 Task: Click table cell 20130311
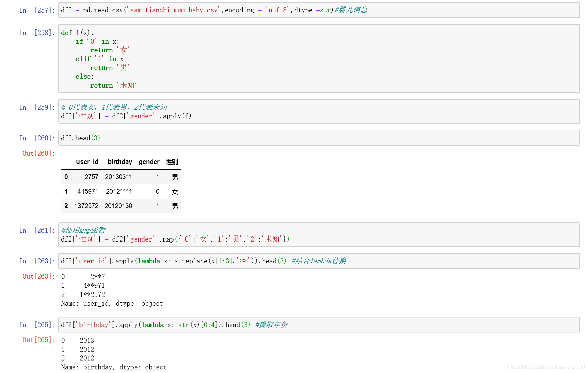pyautogui.click(x=118, y=177)
